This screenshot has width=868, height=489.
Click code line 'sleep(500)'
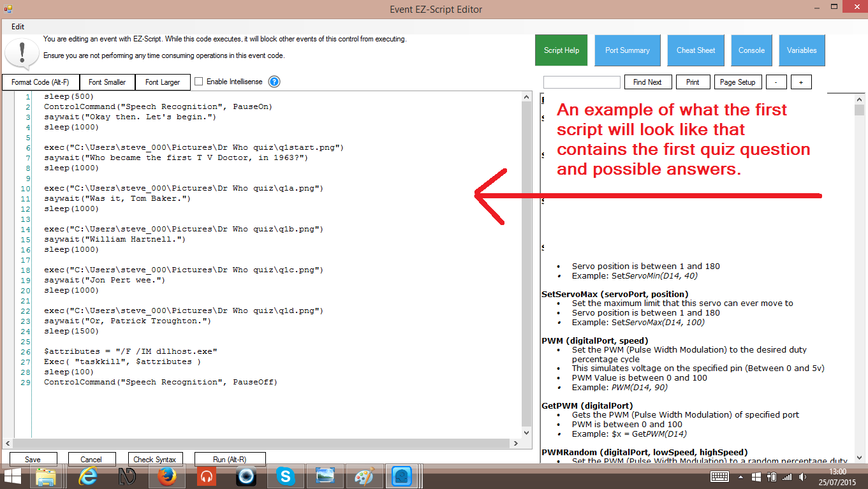(x=68, y=96)
